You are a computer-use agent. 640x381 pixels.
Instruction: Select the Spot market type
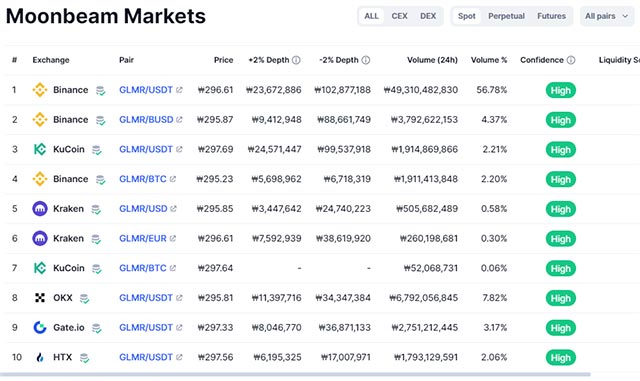[467, 16]
